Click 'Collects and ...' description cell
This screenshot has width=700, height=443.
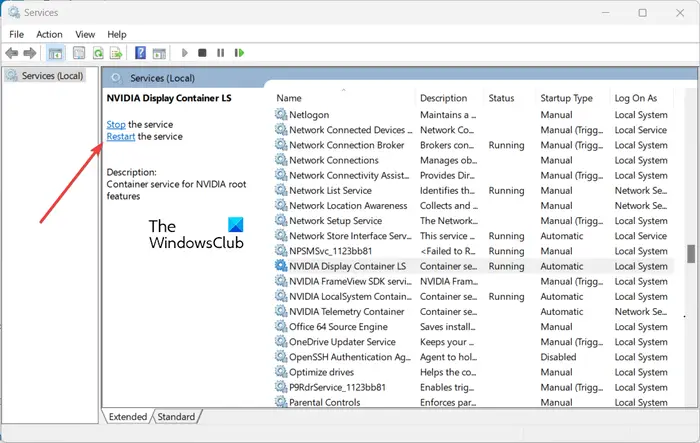point(449,205)
